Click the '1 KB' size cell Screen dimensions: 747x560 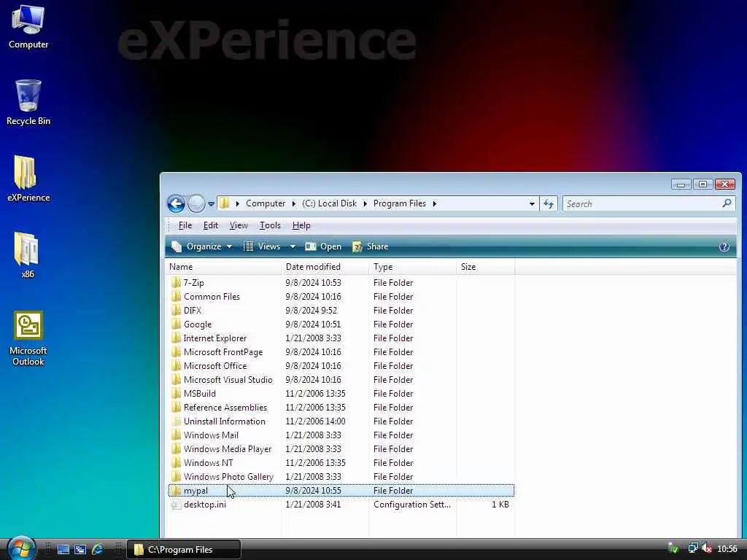(x=500, y=505)
